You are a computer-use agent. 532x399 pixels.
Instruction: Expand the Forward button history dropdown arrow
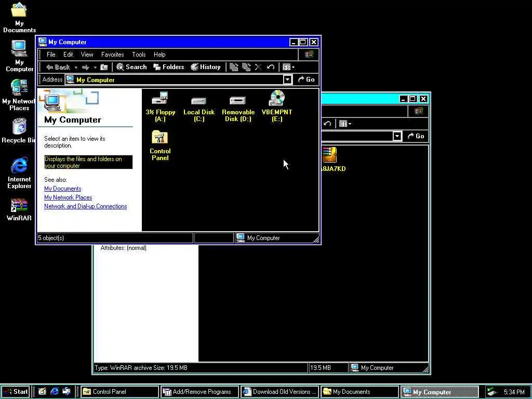click(95, 68)
